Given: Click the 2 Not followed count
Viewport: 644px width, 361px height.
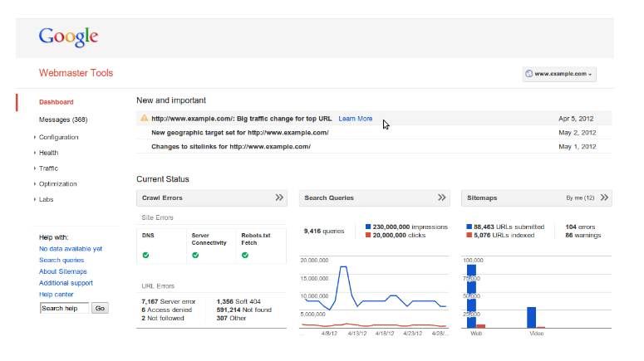Looking at the screenshot, I should [163, 318].
